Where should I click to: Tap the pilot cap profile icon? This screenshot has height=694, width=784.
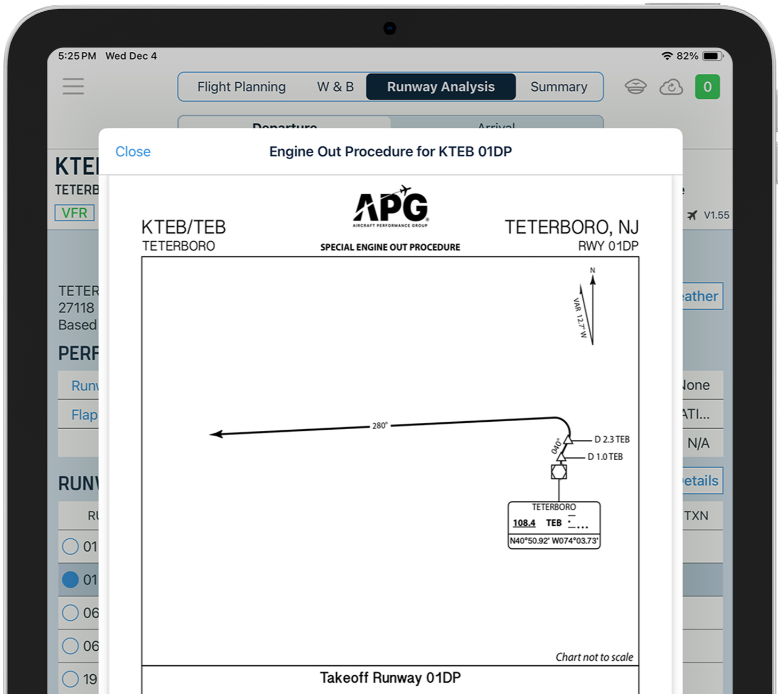coord(636,86)
